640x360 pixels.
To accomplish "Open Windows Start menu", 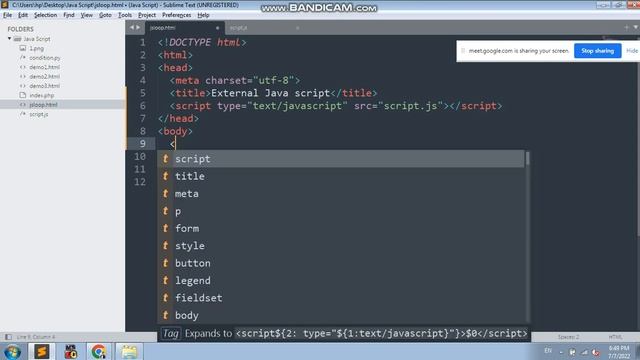I will point(12,352).
